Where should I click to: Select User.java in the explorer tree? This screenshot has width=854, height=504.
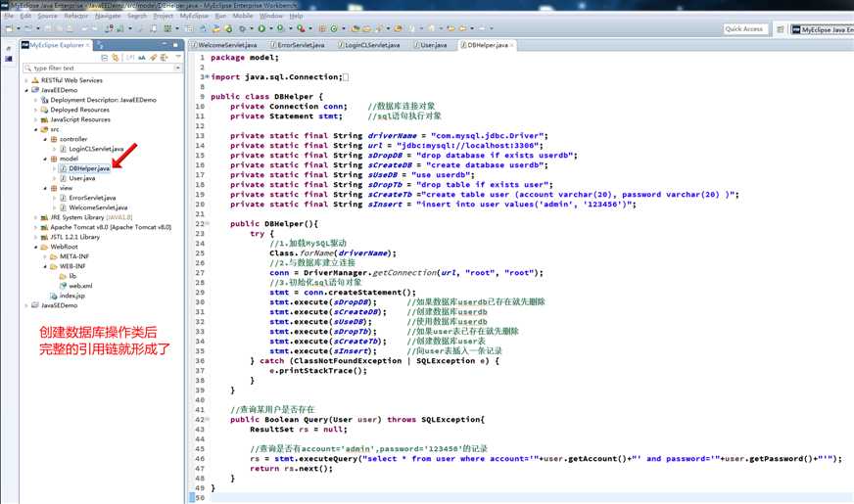point(77,178)
